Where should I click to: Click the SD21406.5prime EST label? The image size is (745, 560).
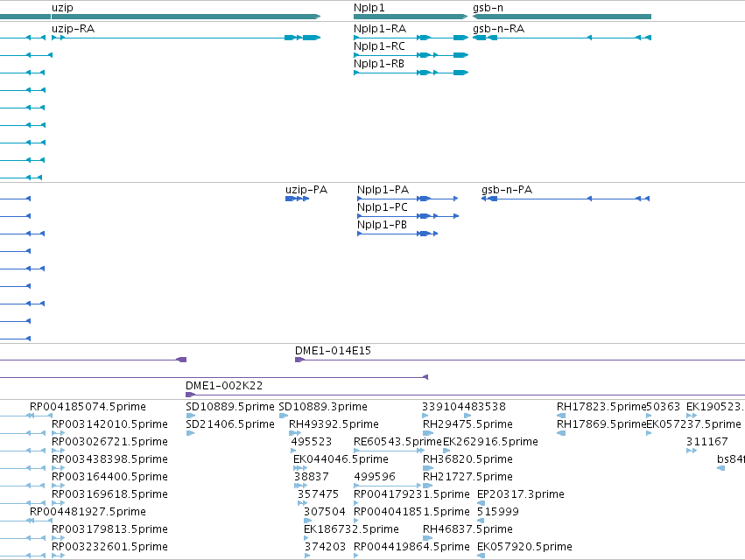click(x=230, y=423)
